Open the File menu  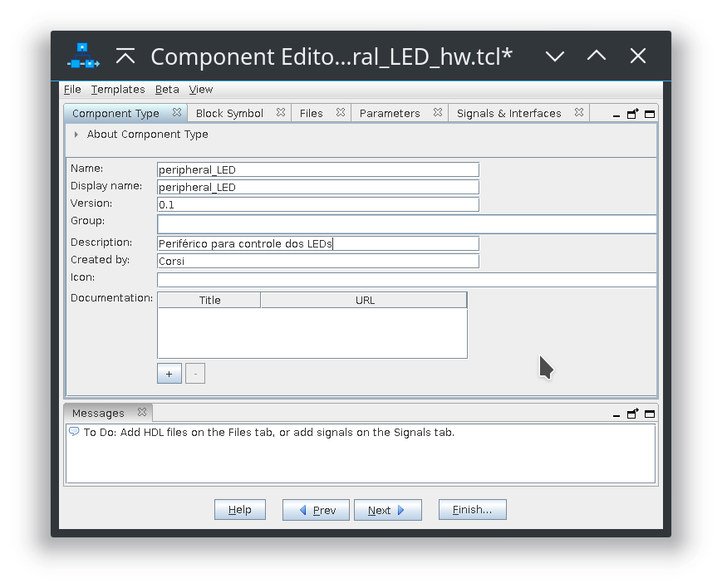click(x=72, y=90)
